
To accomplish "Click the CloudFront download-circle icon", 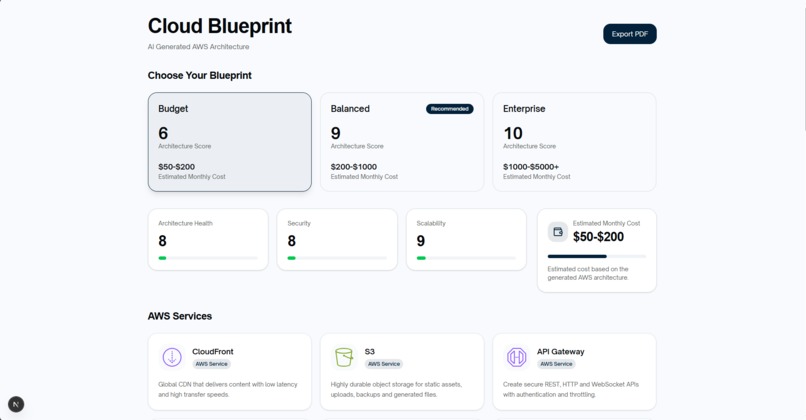I will (172, 357).
